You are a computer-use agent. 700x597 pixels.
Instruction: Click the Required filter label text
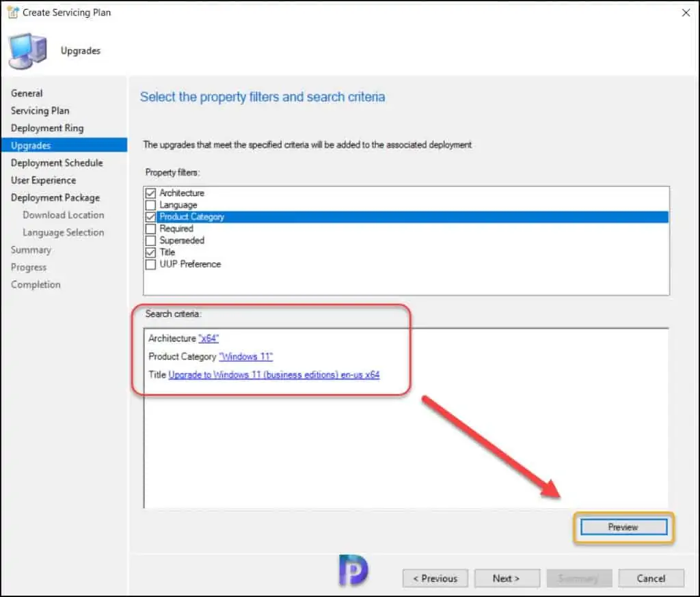point(176,229)
